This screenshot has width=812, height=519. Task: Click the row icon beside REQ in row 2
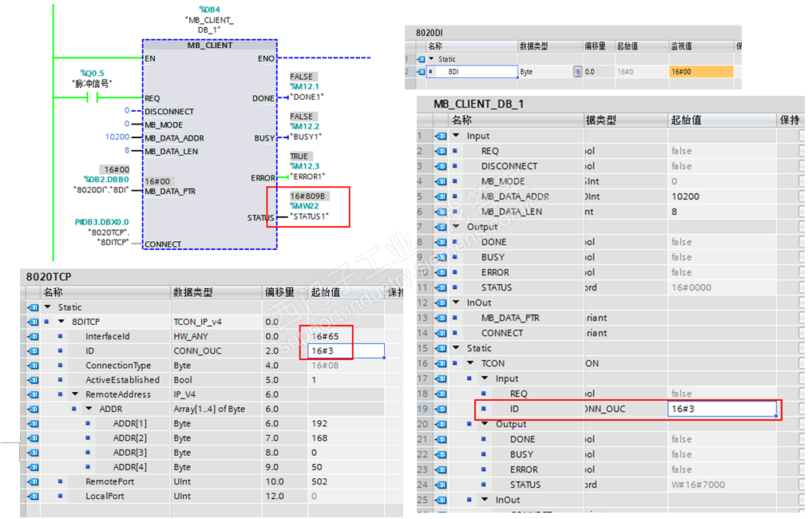pyautogui.click(x=441, y=151)
